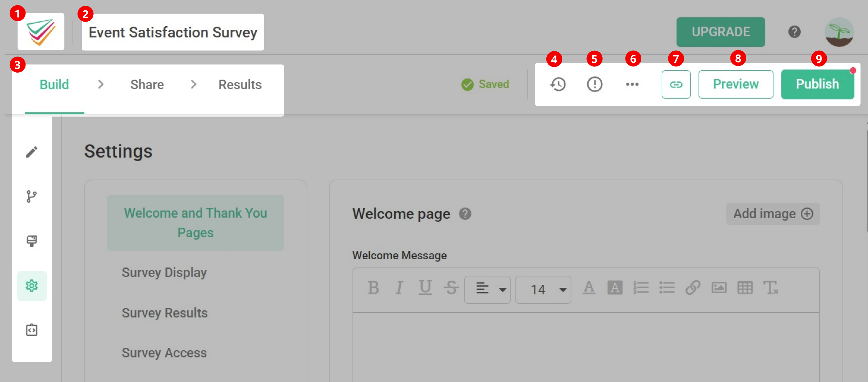The width and height of the screenshot is (868, 382).
Task: Click the survey warnings exclamation icon
Action: point(594,84)
